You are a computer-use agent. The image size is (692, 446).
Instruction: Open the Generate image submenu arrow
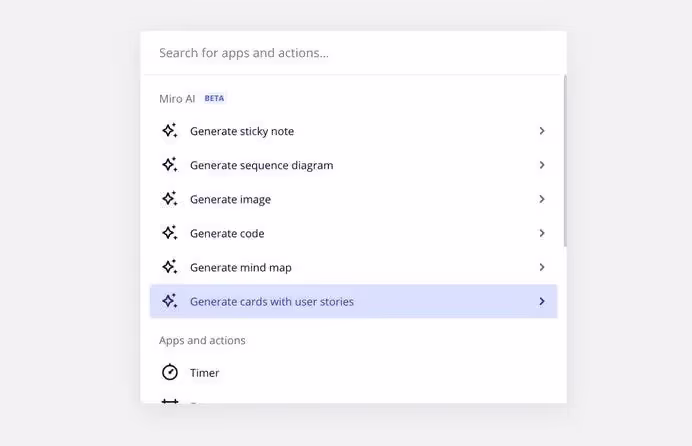coord(541,199)
